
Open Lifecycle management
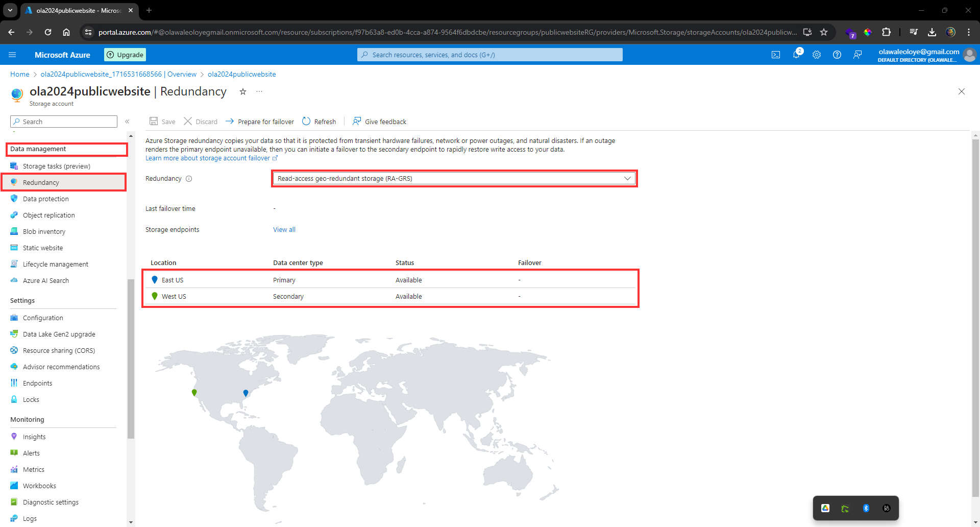point(55,264)
